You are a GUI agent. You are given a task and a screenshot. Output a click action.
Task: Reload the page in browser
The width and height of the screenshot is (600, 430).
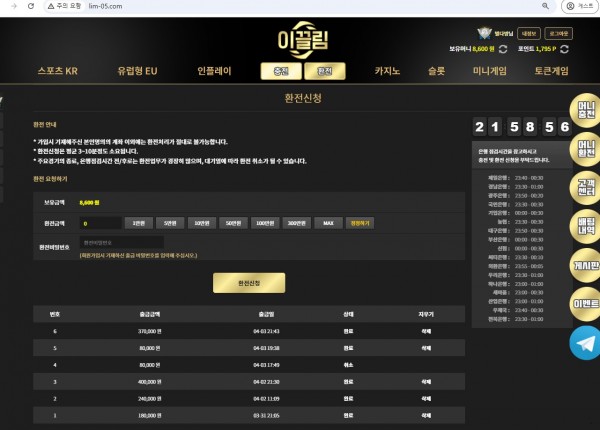click(31, 6)
